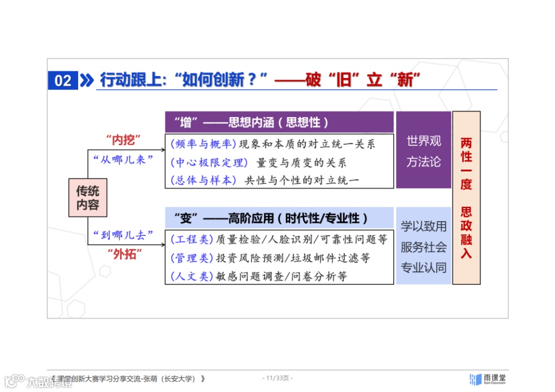Click the text “从哪儿来”
The height and width of the screenshot is (392, 555).
pyautogui.click(x=123, y=160)
